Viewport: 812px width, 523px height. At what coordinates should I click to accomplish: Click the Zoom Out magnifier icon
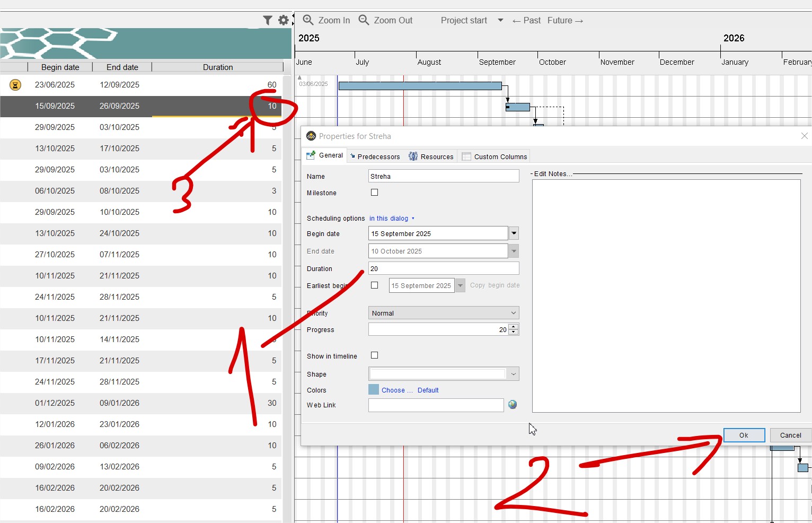pos(364,20)
